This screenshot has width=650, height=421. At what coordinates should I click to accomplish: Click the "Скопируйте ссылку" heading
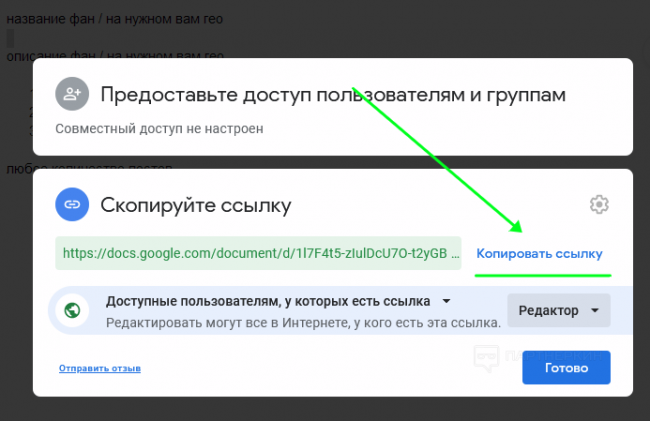pos(196,206)
